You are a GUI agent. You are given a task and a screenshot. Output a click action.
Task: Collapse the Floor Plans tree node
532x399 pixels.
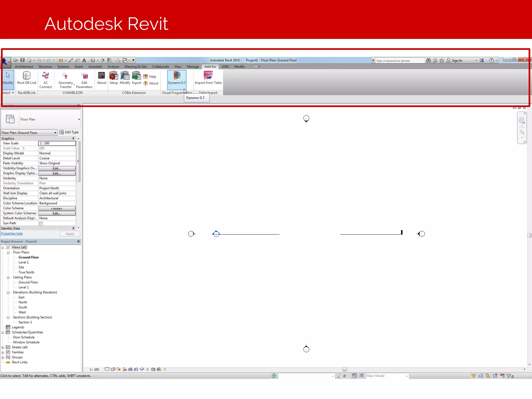(x=8, y=252)
